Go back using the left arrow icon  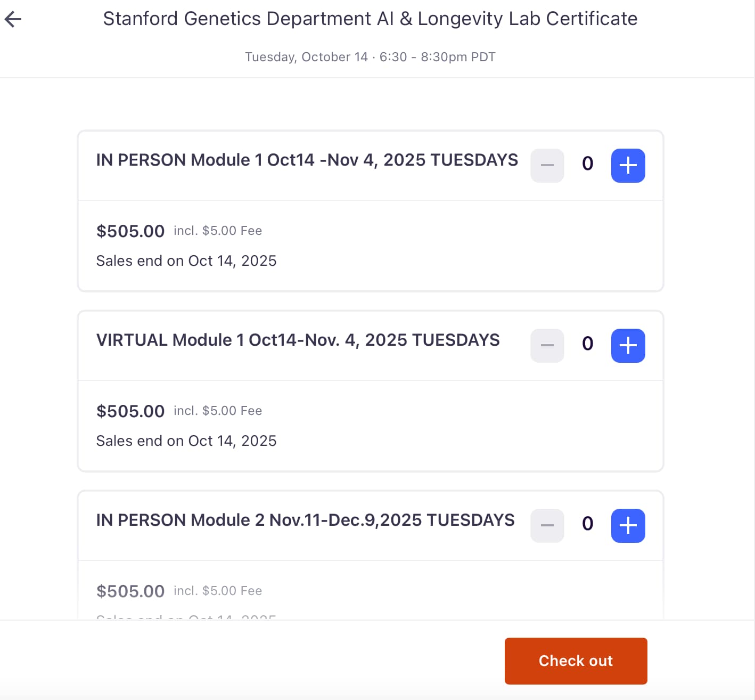pos(13,20)
